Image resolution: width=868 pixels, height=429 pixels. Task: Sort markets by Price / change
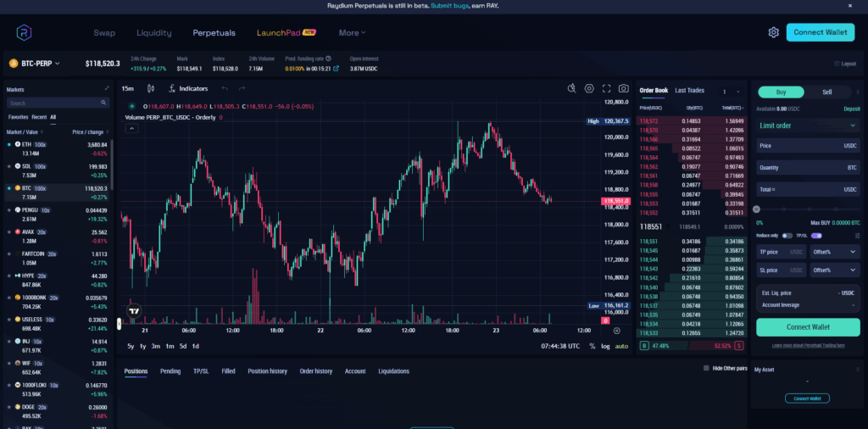[91, 132]
